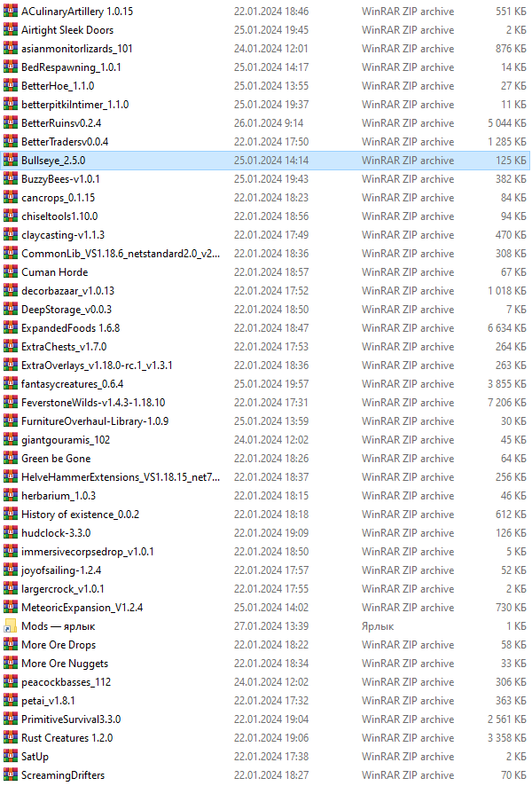Viewport: 532px width, 786px height.
Task: Click the ZIP icon next to ExpandedFoods 1.6.8
Action: [11, 328]
